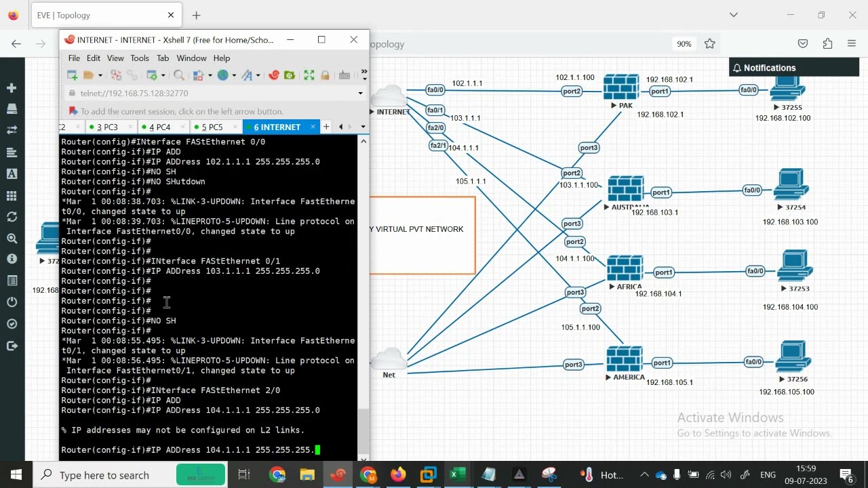Click Excel icon in Windows taskbar
This screenshot has height=488, width=868.
458,474
